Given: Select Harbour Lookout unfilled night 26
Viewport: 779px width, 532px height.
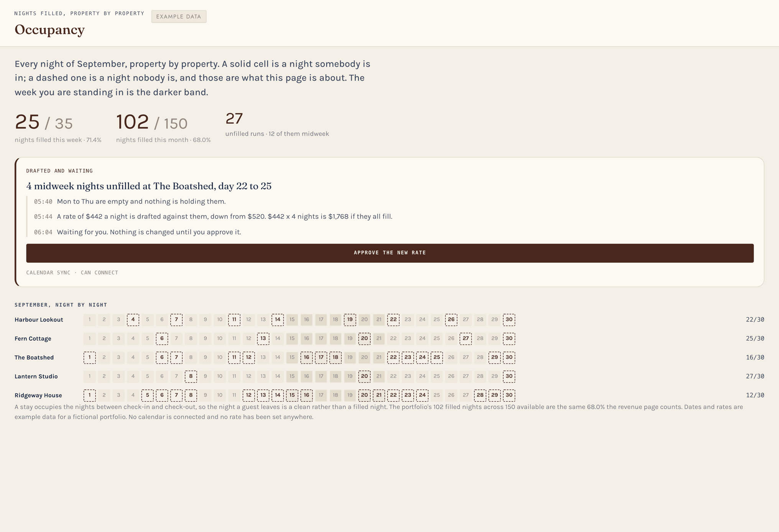Looking at the screenshot, I should pos(451,320).
